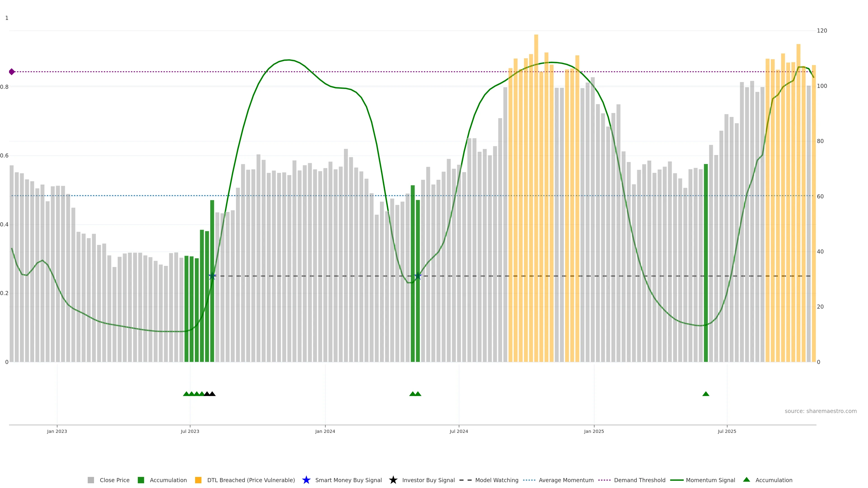The width and height of the screenshot is (868, 488).
Task: Click the green Accumulation triangle legend icon
Action: pyautogui.click(x=746, y=480)
